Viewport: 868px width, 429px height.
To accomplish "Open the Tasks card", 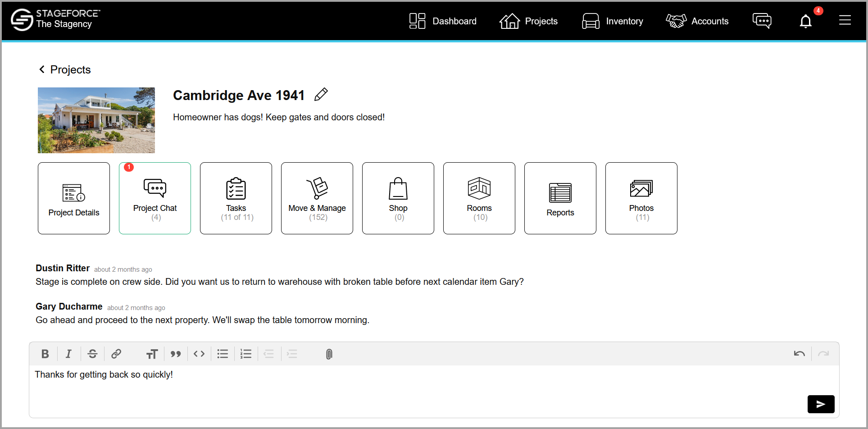I will pos(236,198).
